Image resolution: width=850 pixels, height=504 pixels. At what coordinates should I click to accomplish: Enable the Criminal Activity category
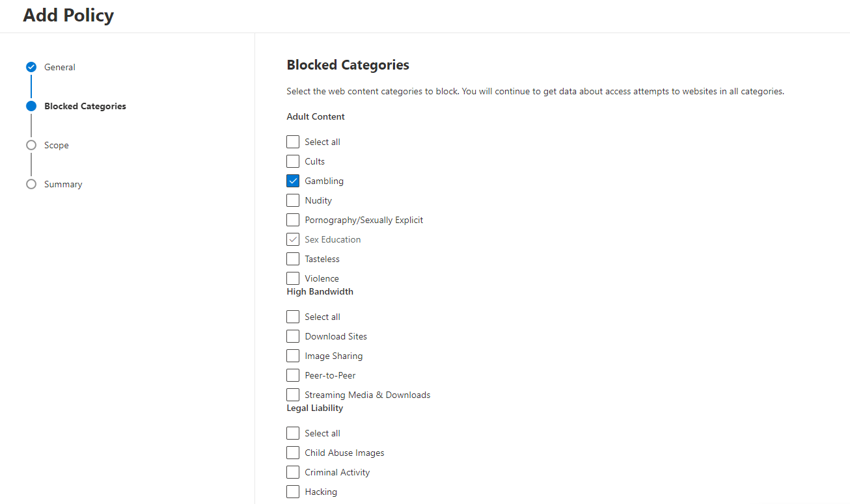point(293,471)
